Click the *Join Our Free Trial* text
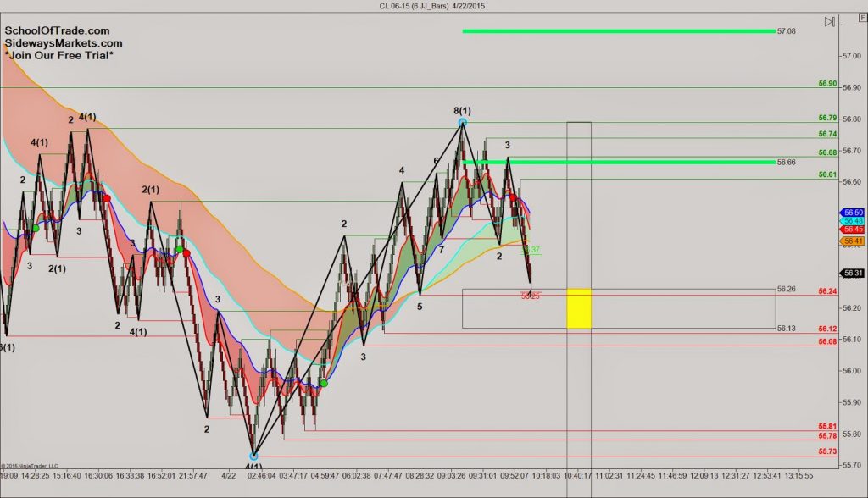 pos(59,55)
